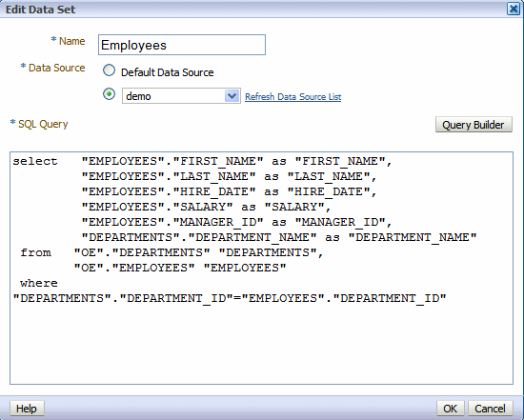Screen dimensions: 524x420
Task: Click the SQL Query field label
Action: coord(43,124)
